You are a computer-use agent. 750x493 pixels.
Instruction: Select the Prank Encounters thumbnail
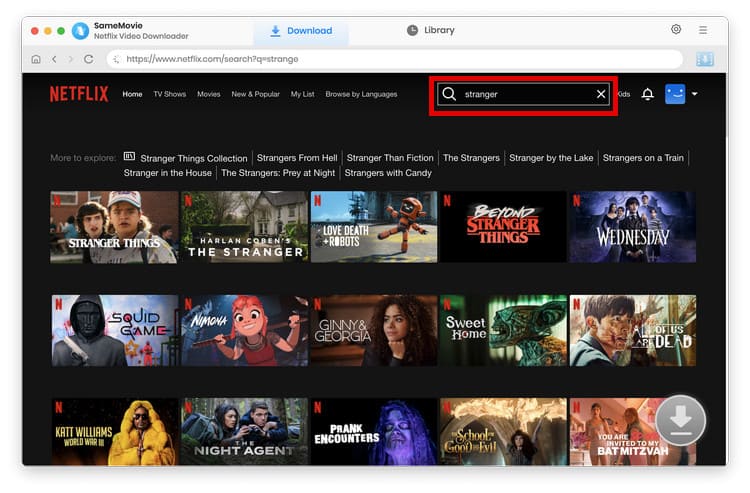[x=374, y=432]
